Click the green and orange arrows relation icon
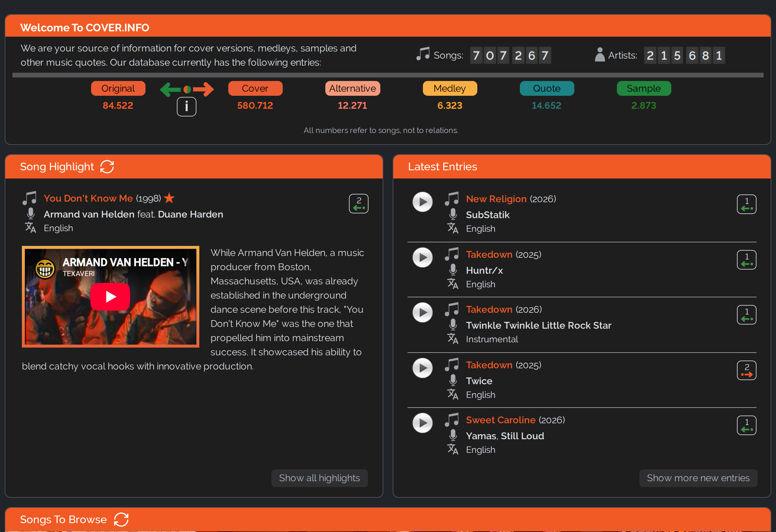The width and height of the screenshot is (776, 532). (187, 90)
